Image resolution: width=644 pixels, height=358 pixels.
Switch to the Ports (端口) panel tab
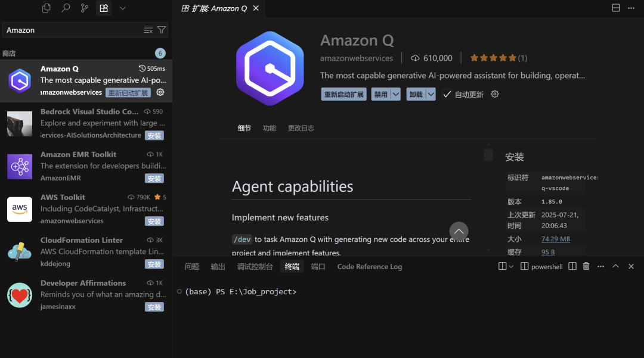tap(318, 266)
